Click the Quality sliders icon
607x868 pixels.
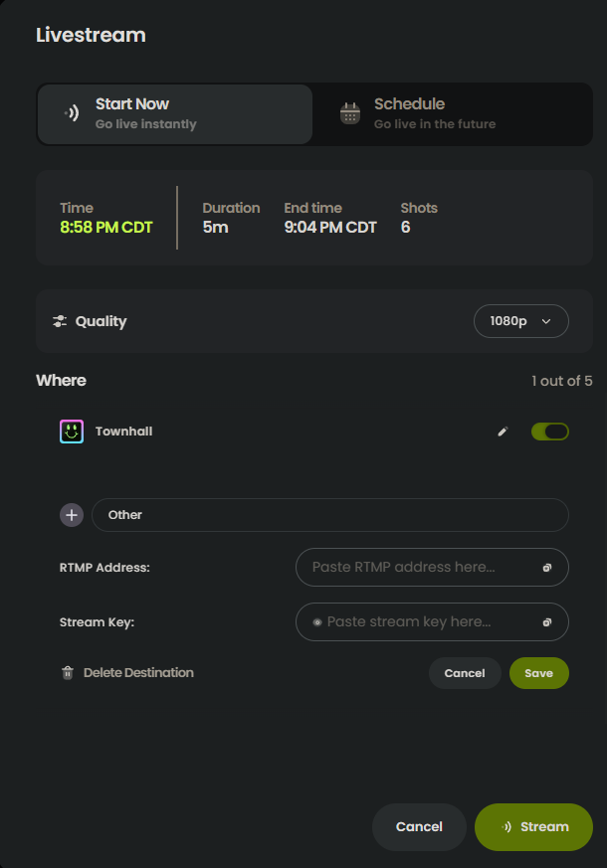point(60,321)
